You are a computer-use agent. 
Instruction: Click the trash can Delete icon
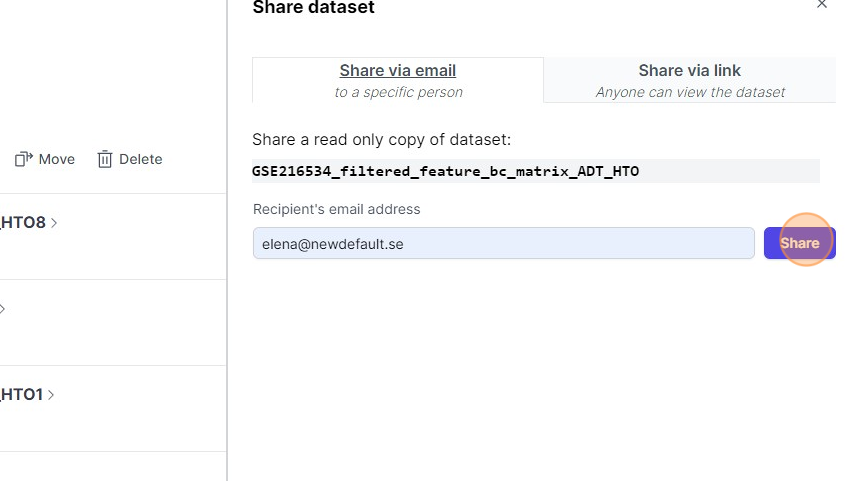(x=105, y=159)
